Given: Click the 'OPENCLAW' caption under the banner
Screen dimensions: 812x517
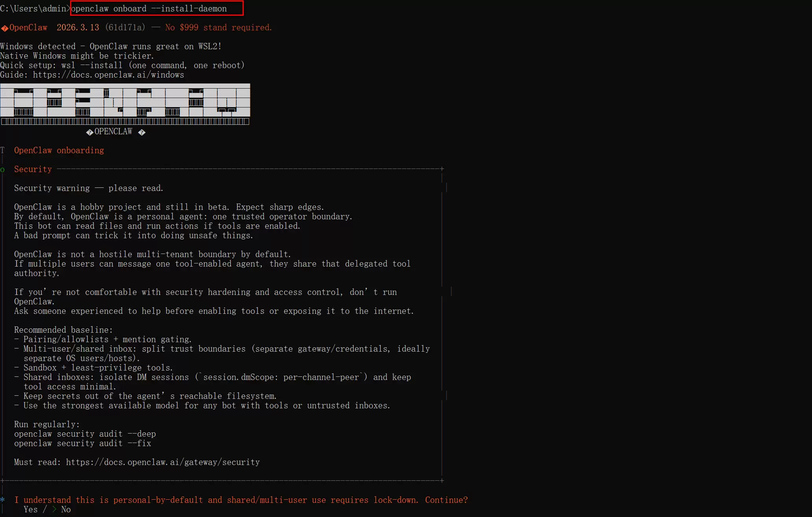Looking at the screenshot, I should pos(113,132).
